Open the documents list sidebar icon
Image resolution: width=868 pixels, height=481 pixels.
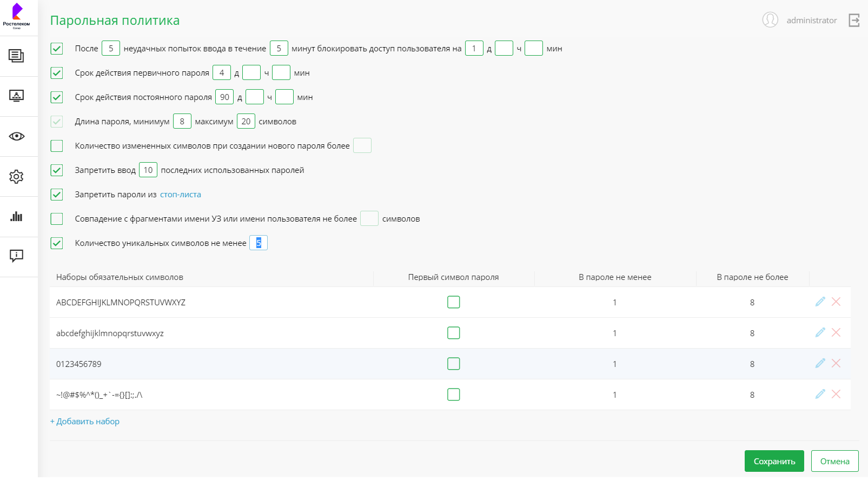[x=16, y=56]
